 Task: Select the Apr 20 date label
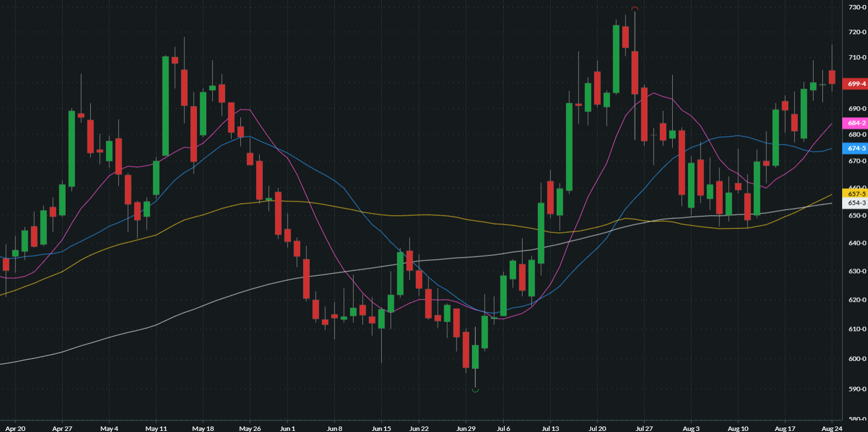pyautogui.click(x=15, y=428)
